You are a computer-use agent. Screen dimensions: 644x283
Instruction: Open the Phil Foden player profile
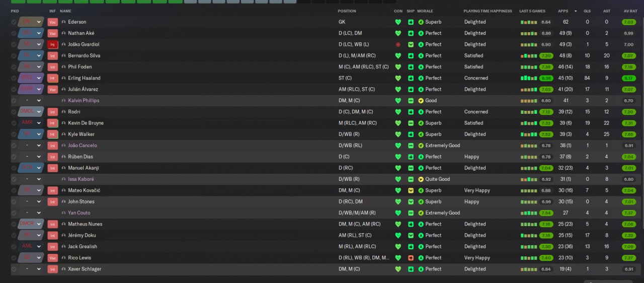(80, 67)
